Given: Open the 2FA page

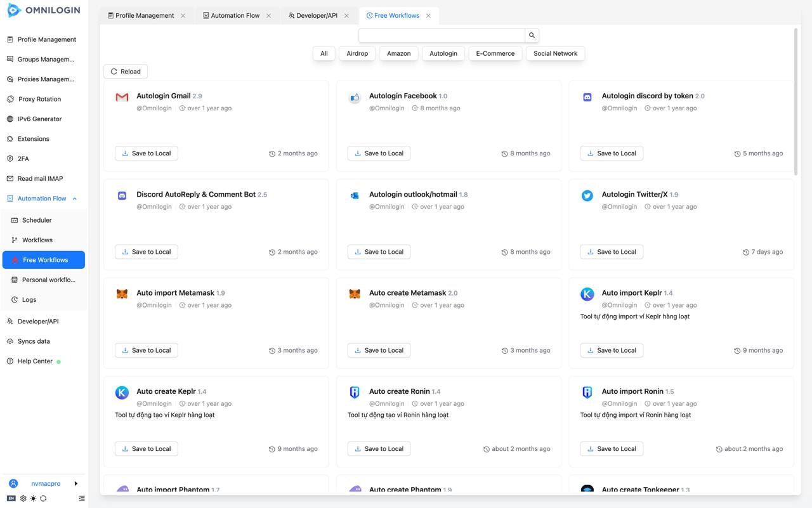Looking at the screenshot, I should (x=44, y=159).
